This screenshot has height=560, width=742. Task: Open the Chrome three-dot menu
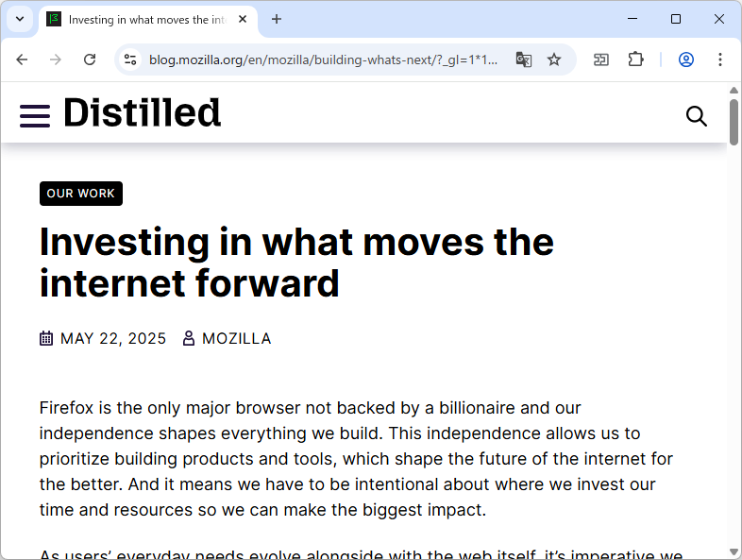[x=720, y=59]
